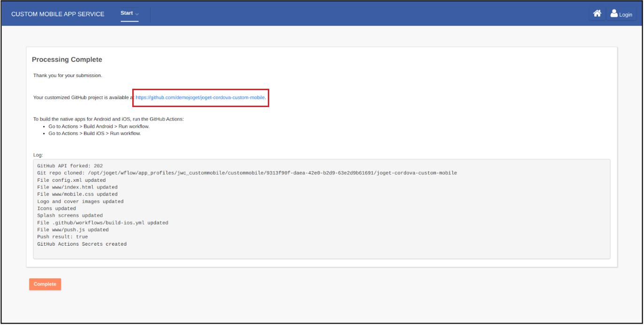Click the 'To build the native apps' instruction

(108, 119)
